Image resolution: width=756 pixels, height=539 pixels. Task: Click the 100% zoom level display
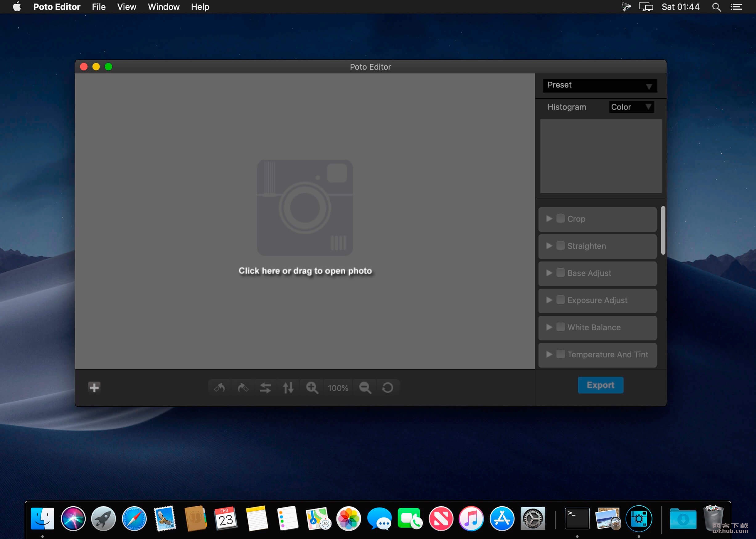338,388
